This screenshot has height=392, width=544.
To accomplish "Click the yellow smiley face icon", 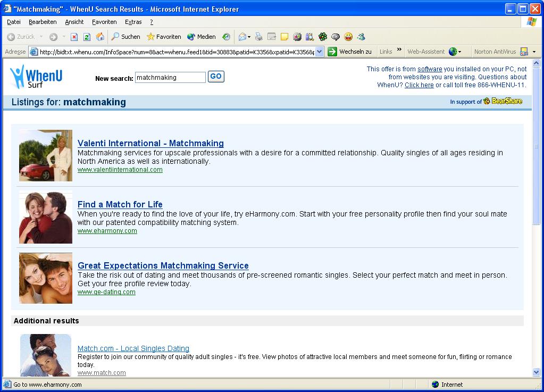I will pyautogui.click(x=348, y=37).
